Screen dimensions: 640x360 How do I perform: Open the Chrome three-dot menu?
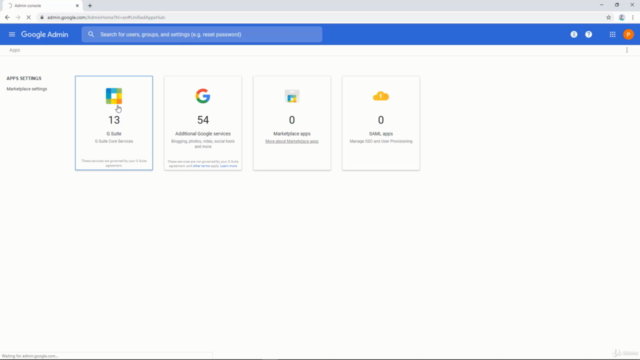(633, 17)
